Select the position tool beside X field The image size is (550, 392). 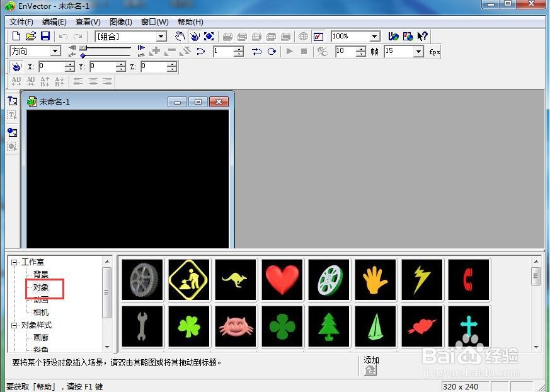(16, 66)
